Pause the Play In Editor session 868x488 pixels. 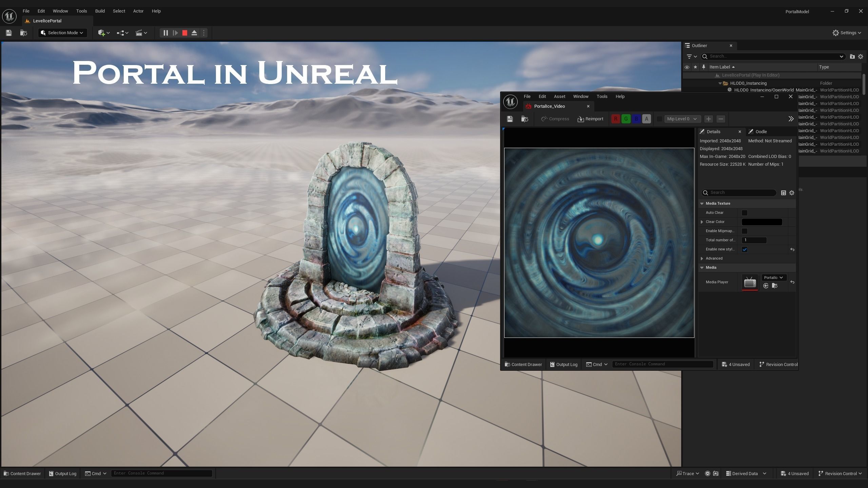point(165,33)
